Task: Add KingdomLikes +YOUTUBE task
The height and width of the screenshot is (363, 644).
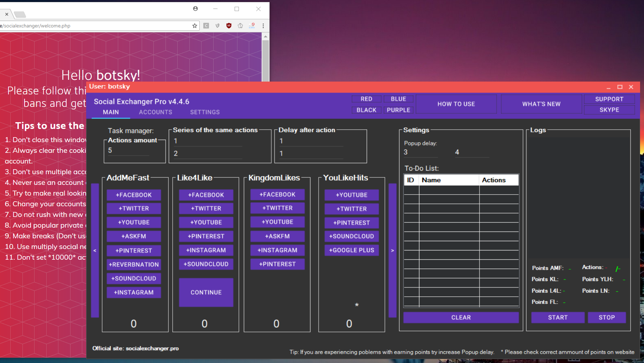Action: (x=278, y=222)
